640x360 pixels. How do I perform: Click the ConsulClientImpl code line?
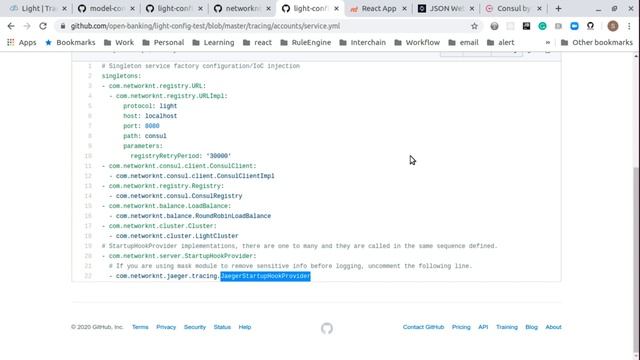(192, 176)
